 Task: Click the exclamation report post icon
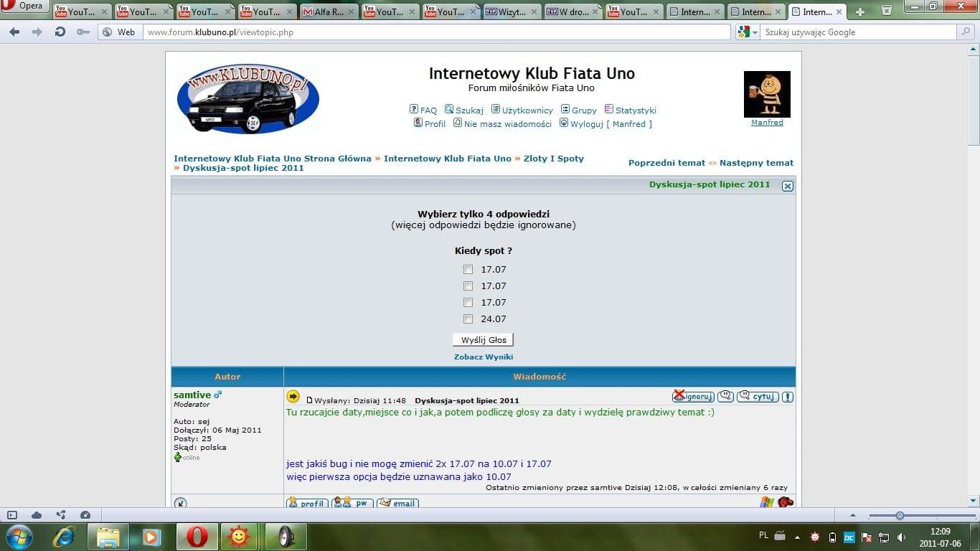788,397
